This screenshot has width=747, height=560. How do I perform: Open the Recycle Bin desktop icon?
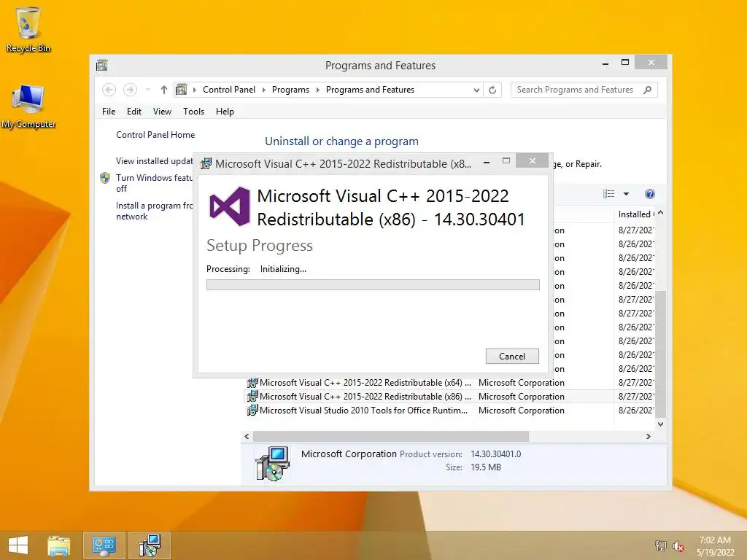28,30
